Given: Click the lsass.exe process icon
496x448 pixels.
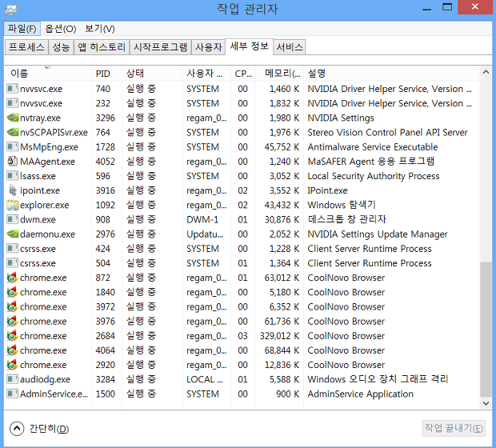Looking at the screenshot, I should point(12,176).
